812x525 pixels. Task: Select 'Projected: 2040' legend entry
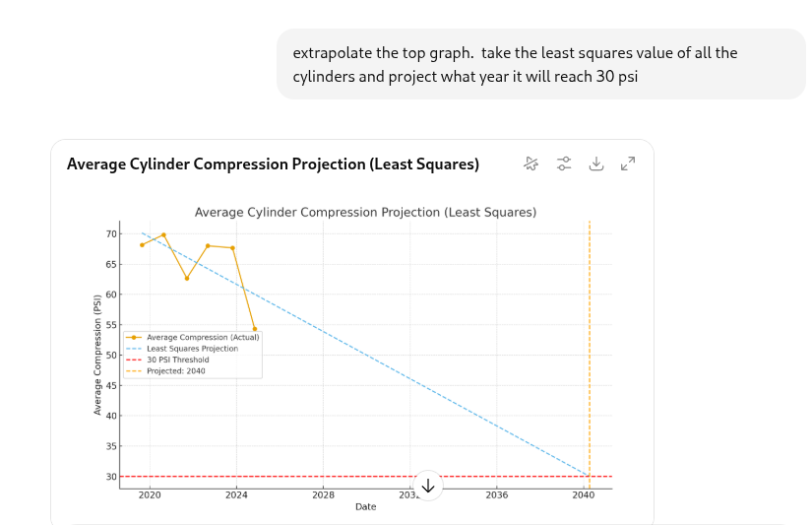pyautogui.click(x=175, y=371)
